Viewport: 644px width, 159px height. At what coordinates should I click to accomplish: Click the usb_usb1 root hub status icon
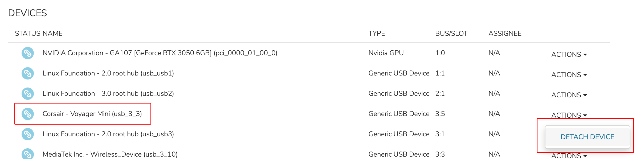pyautogui.click(x=28, y=73)
